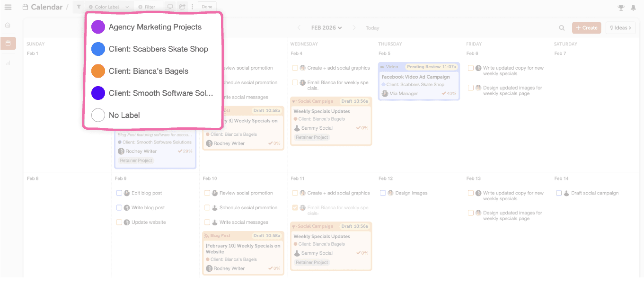Screen dimensions: 644x285
Task: Open the Ideas menu on the right
Action: click(x=620, y=27)
